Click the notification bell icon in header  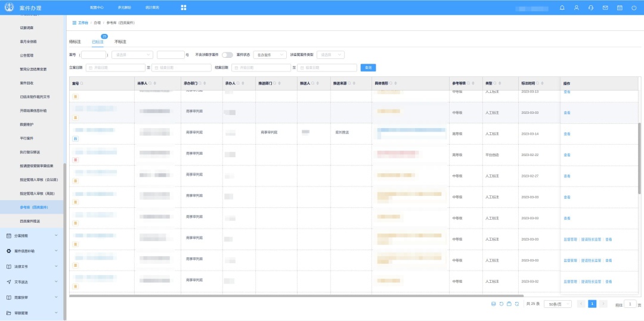(562, 8)
